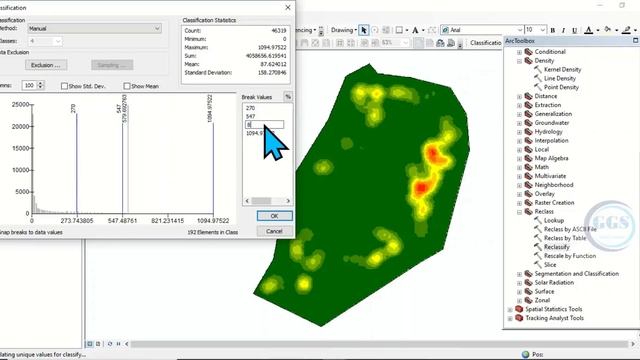Image resolution: width=640 pixels, height=360 pixels.
Task: Click the Reclass toolset icon
Action: pyautogui.click(x=529, y=211)
